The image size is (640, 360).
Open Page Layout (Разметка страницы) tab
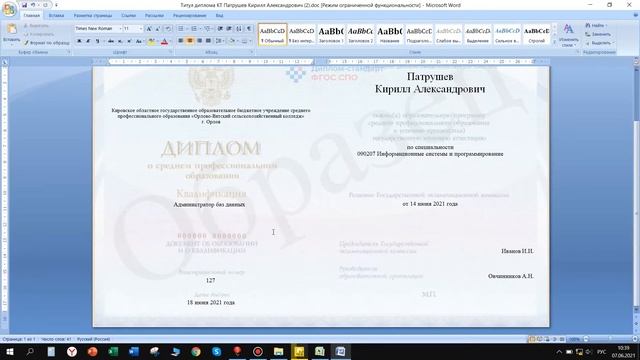click(93, 16)
